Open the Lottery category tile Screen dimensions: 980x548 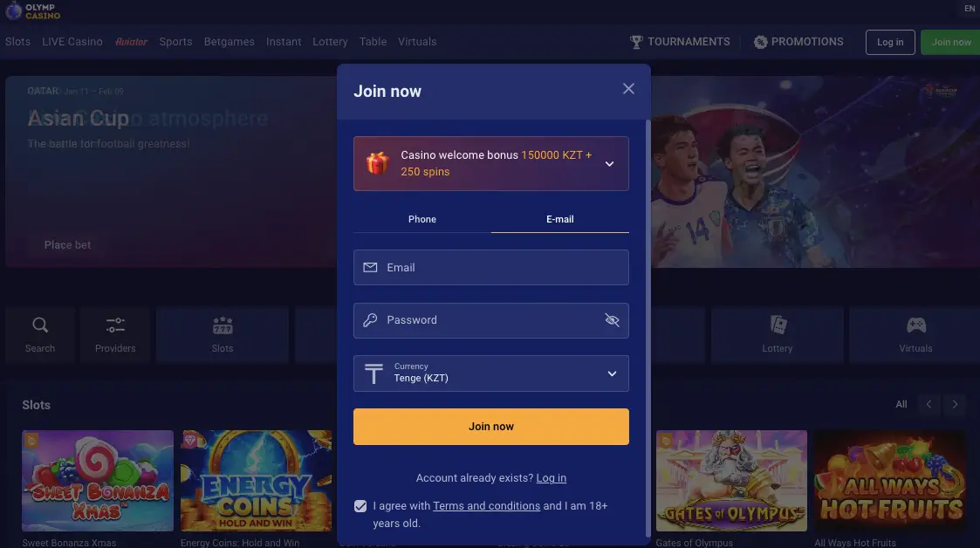[777, 333]
